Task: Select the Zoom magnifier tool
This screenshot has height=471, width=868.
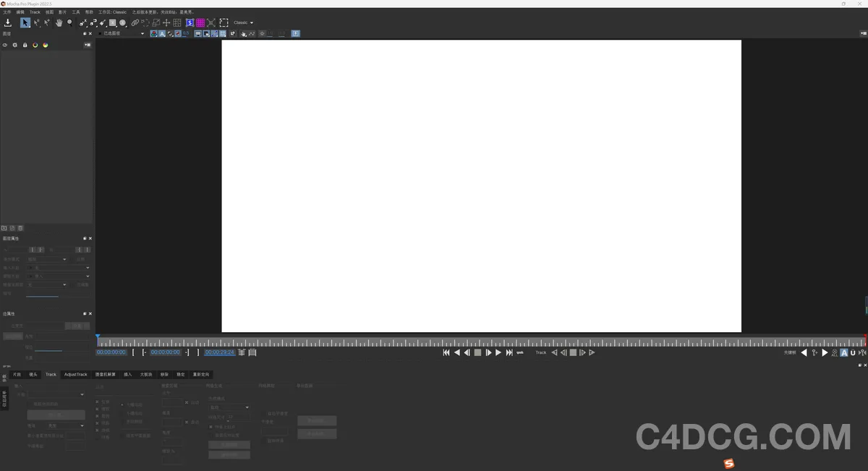Action: coord(69,22)
